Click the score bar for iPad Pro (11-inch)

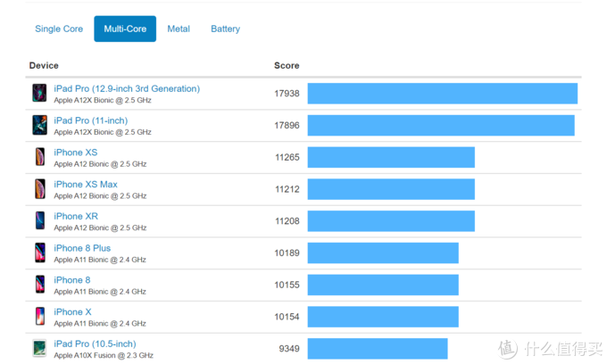(x=441, y=125)
